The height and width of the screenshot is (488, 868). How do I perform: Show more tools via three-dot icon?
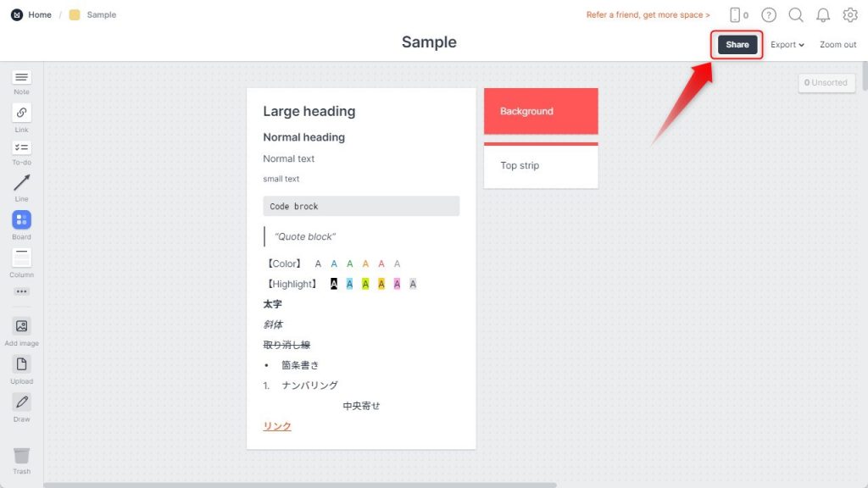(x=21, y=291)
